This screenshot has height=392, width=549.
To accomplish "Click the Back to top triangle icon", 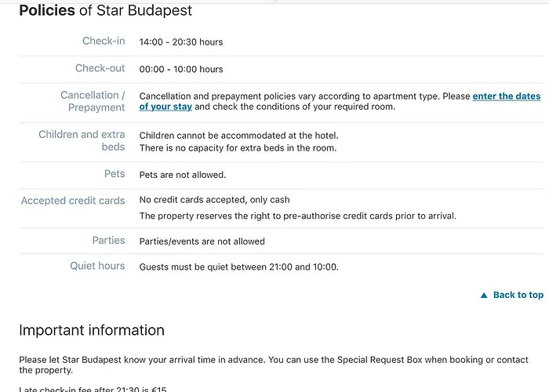I will 484,296.
